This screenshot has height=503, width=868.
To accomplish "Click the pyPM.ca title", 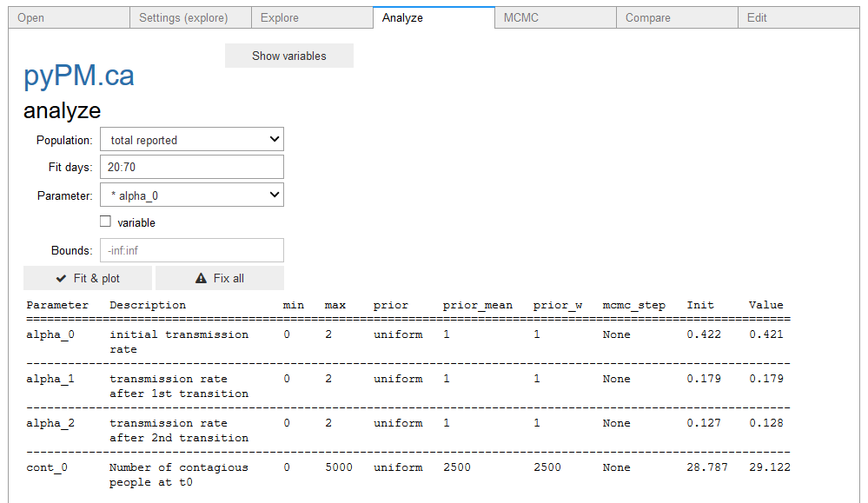I will click(x=78, y=76).
